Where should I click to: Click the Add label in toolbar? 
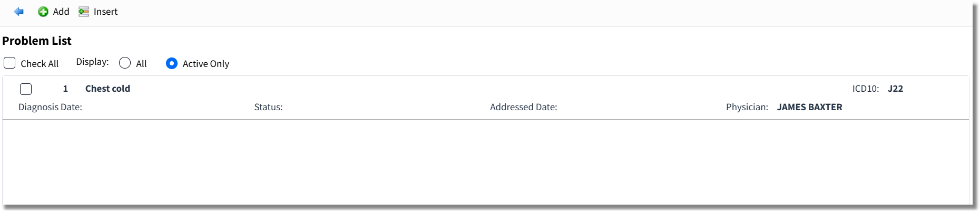61,12
